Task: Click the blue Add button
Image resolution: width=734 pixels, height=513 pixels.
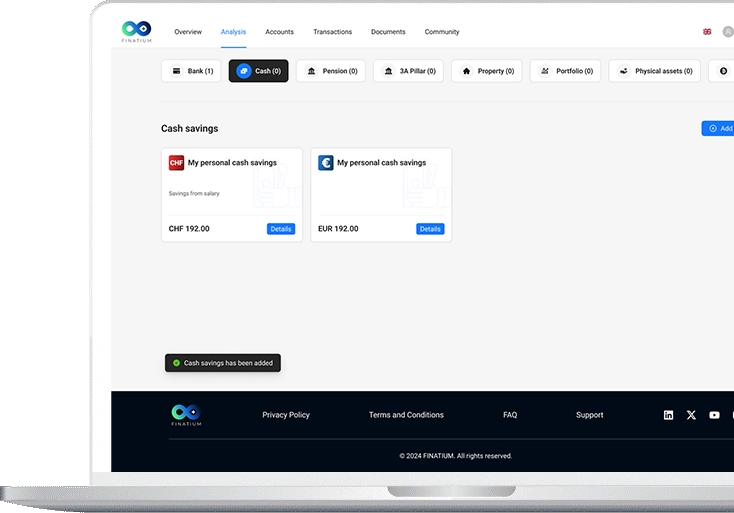Action: [x=718, y=128]
